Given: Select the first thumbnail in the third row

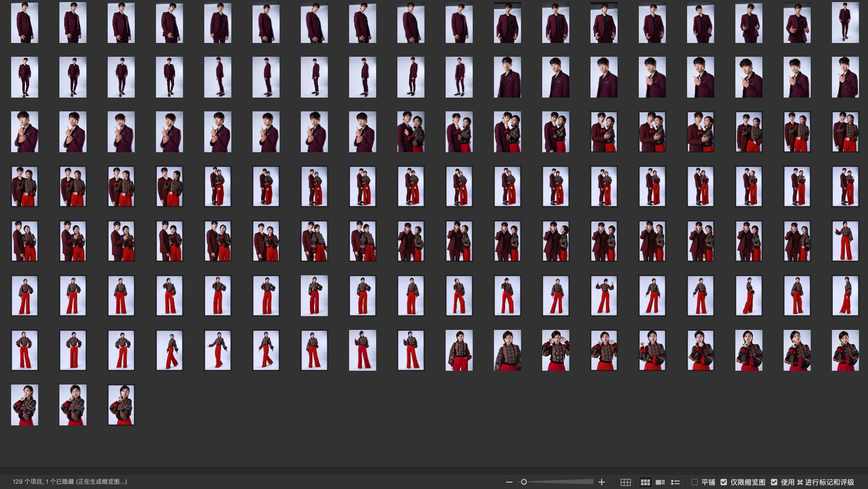Looking at the screenshot, I should [x=24, y=132].
